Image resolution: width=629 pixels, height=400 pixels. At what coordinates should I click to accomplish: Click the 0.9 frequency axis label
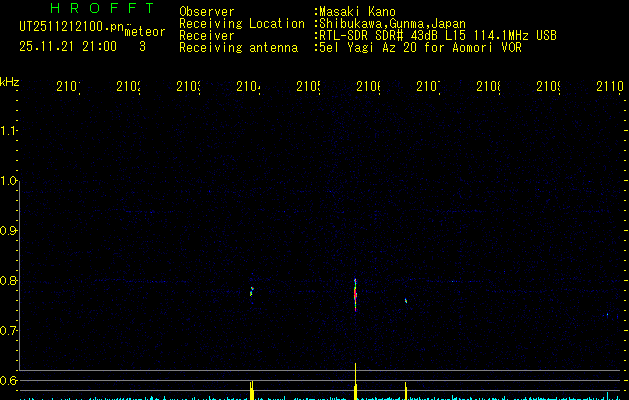pyautogui.click(x=10, y=231)
